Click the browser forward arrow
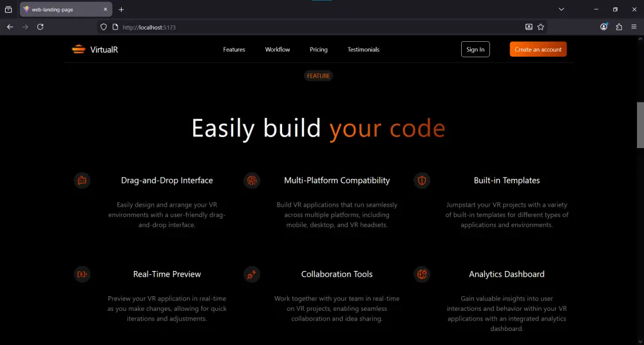Viewport: 644px width, 345px height. [25, 26]
